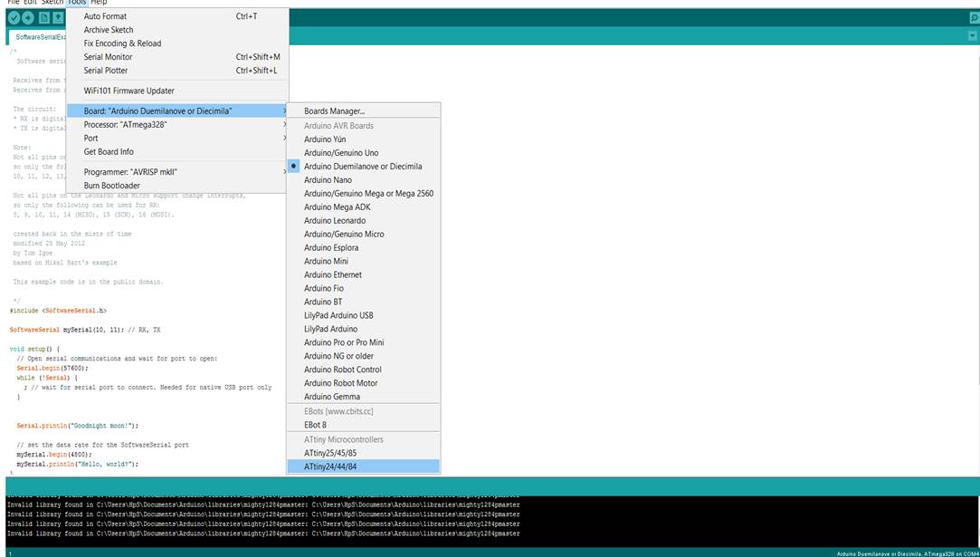This screenshot has width=980, height=557.
Task: Open the File menu
Action: 13,3
